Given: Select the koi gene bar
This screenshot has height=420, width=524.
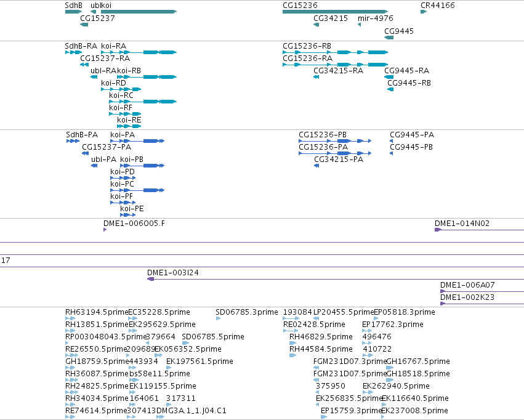Looking at the screenshot, I should point(139,12).
